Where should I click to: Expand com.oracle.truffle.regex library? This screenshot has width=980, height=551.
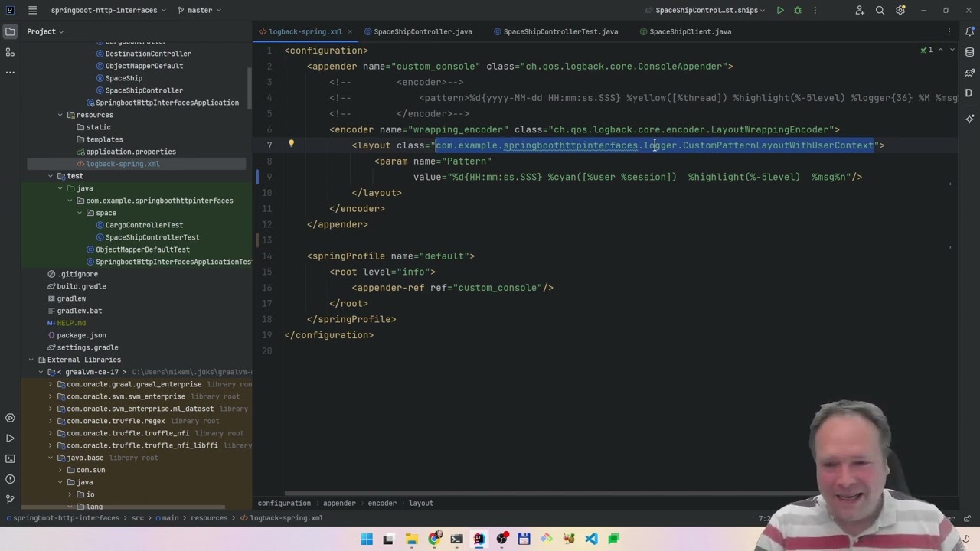coord(51,421)
